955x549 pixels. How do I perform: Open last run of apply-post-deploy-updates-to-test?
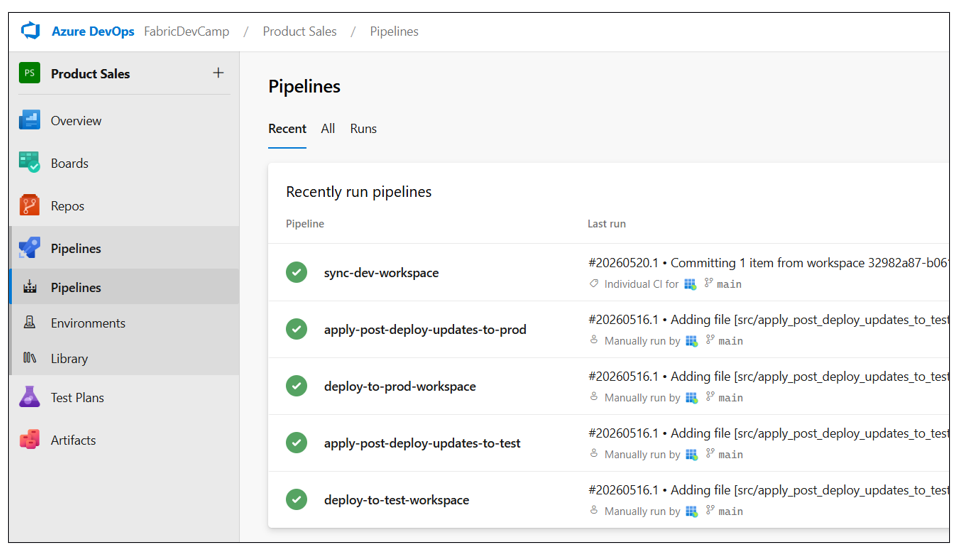[x=768, y=433]
